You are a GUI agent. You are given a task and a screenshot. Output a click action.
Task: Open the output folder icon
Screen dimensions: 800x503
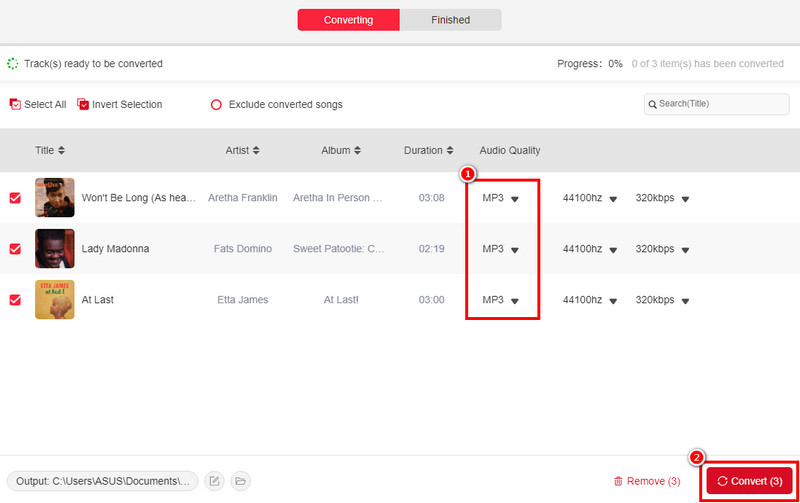[240, 481]
